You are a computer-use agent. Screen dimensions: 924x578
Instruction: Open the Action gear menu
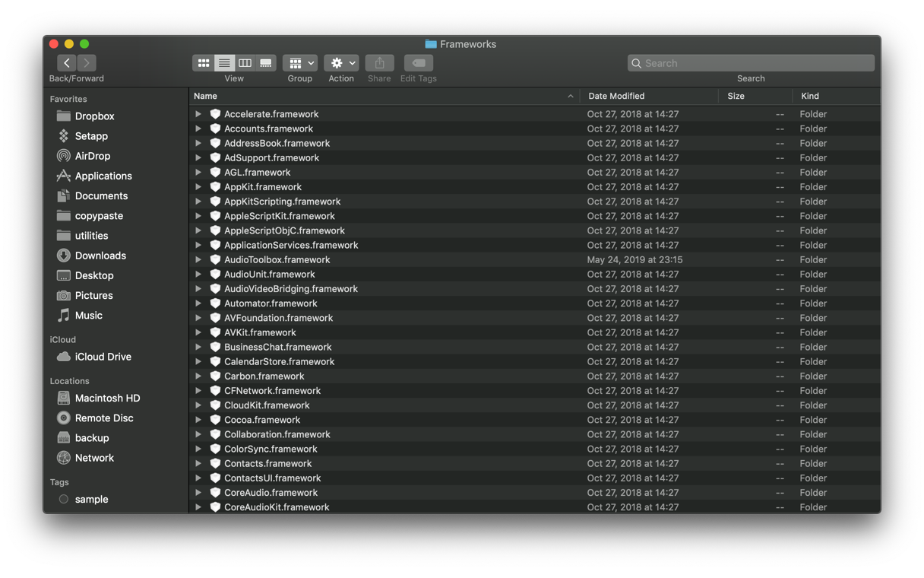point(341,63)
